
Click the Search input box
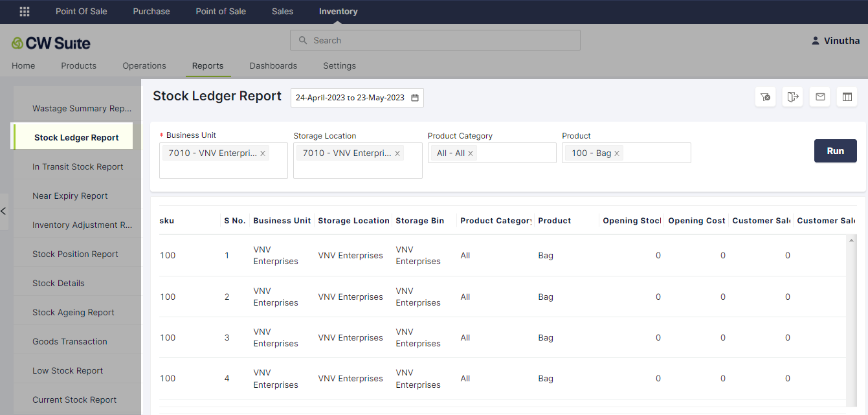[435, 40]
